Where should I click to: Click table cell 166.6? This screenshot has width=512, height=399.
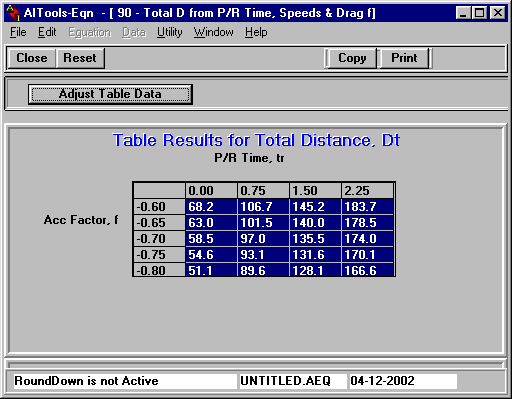click(x=367, y=270)
